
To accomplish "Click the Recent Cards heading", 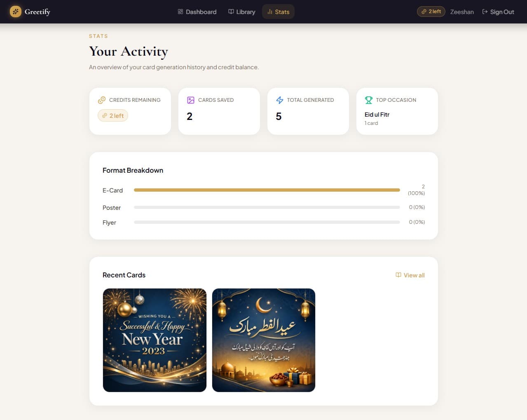I will tap(124, 275).
